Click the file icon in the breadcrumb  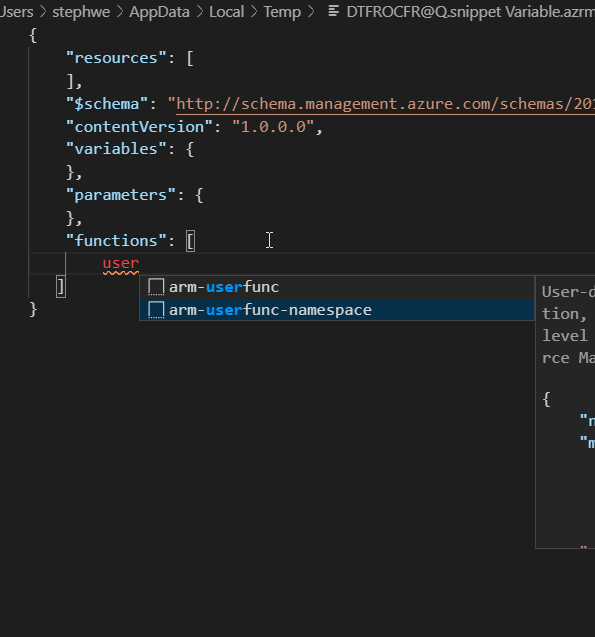point(333,11)
